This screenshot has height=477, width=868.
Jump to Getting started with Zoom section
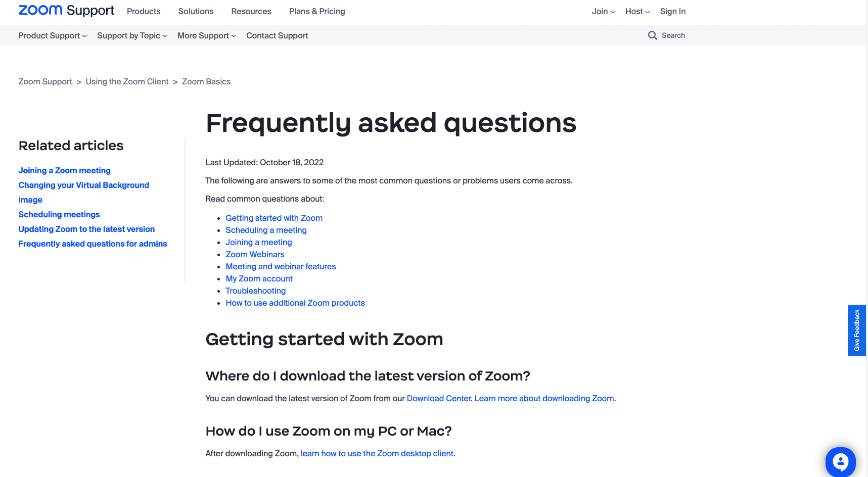point(274,218)
